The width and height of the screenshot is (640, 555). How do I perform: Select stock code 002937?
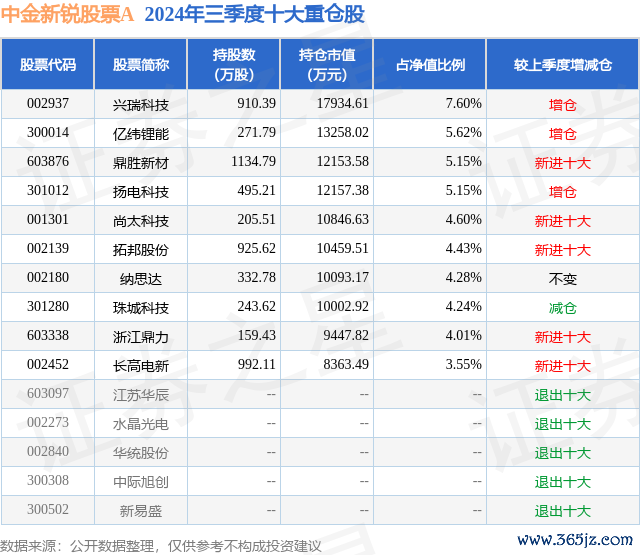(48, 104)
